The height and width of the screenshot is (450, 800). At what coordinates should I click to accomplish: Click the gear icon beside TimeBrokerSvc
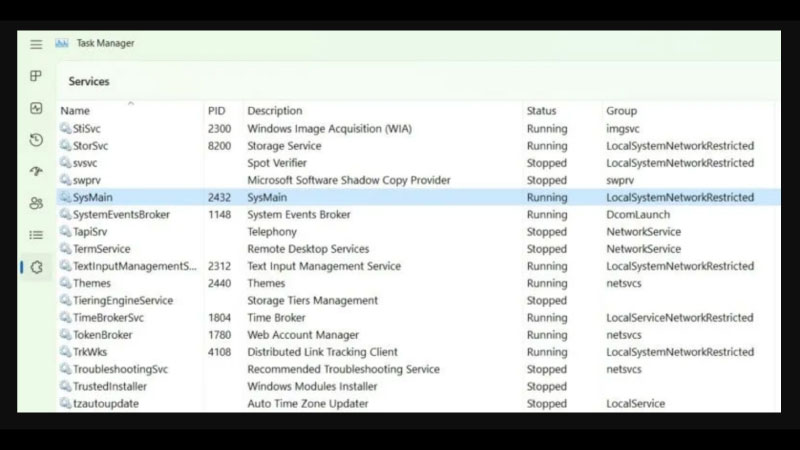[x=65, y=317]
